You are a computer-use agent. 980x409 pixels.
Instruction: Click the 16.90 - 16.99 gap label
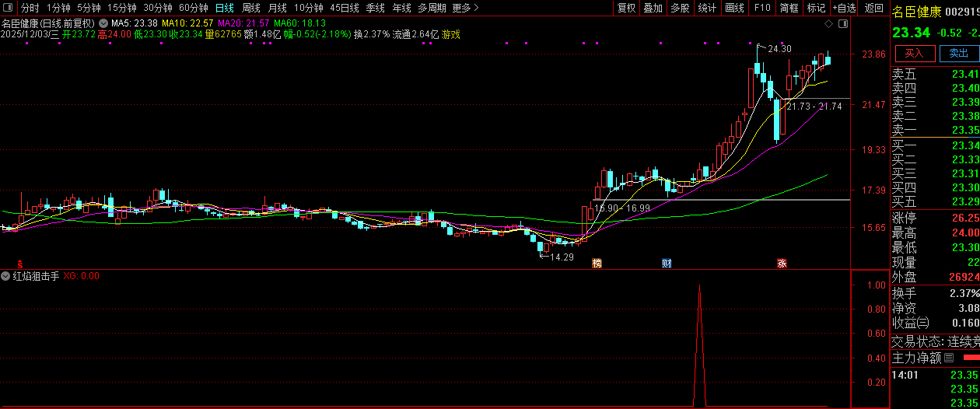pyautogui.click(x=622, y=208)
